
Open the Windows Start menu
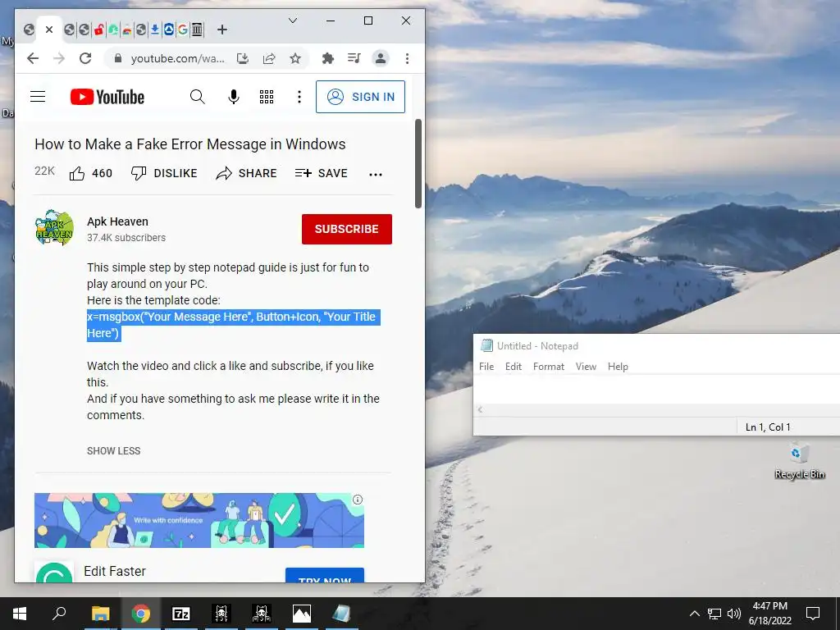[20, 614]
